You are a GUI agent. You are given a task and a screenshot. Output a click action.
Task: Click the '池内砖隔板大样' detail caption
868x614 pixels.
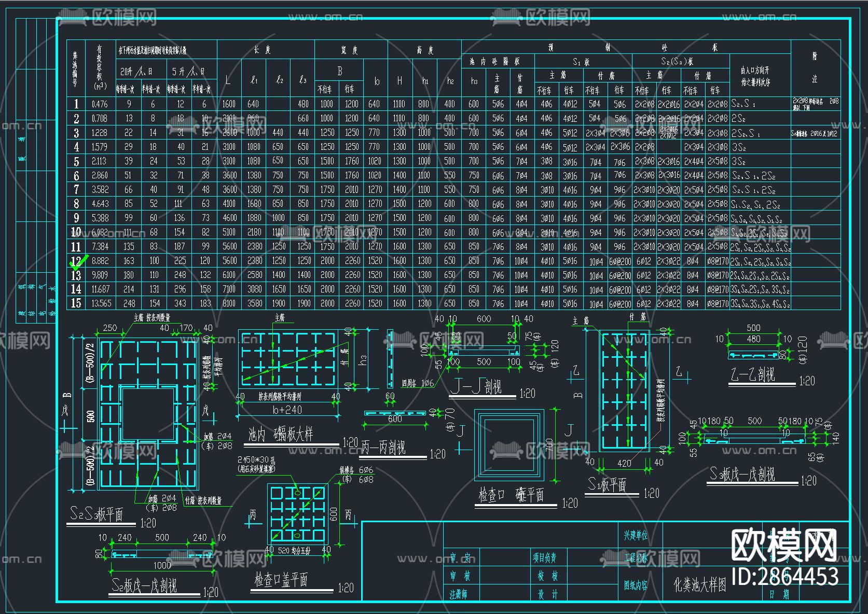click(280, 434)
